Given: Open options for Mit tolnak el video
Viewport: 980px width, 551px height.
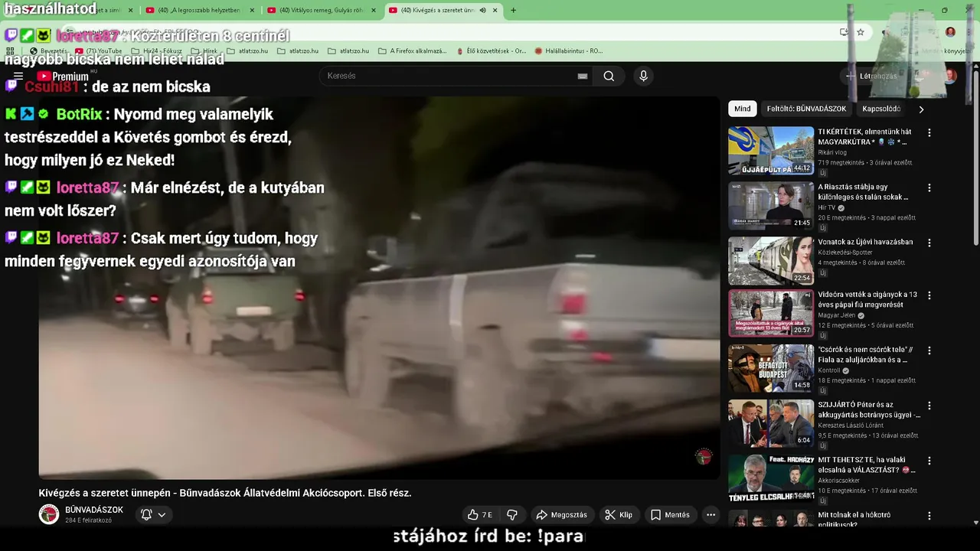Looking at the screenshot, I should (x=929, y=516).
